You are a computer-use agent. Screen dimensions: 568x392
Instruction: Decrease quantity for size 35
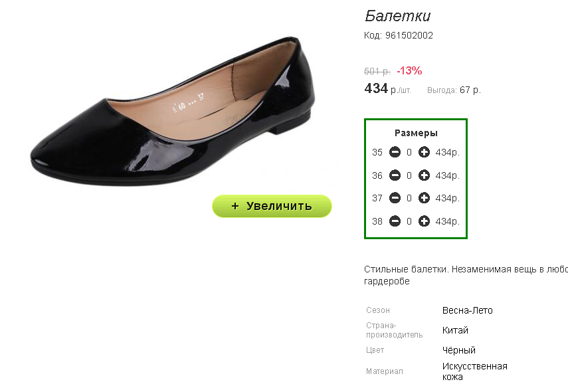pyautogui.click(x=395, y=152)
